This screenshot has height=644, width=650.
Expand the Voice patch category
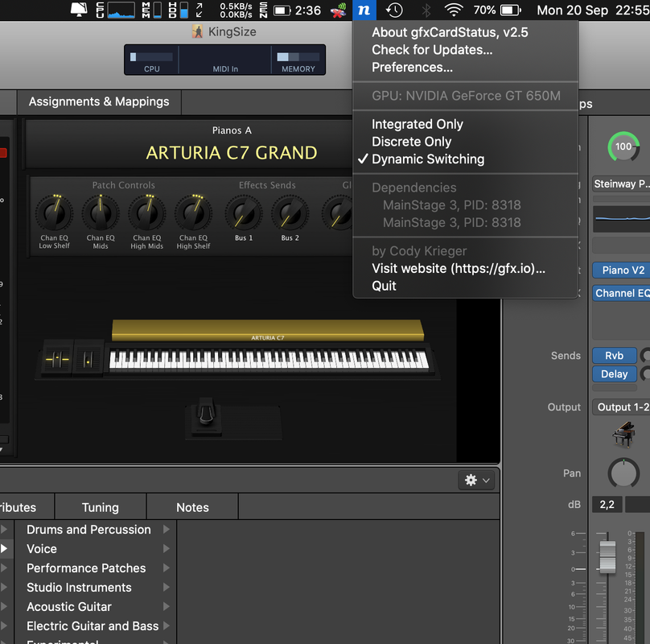click(96, 548)
